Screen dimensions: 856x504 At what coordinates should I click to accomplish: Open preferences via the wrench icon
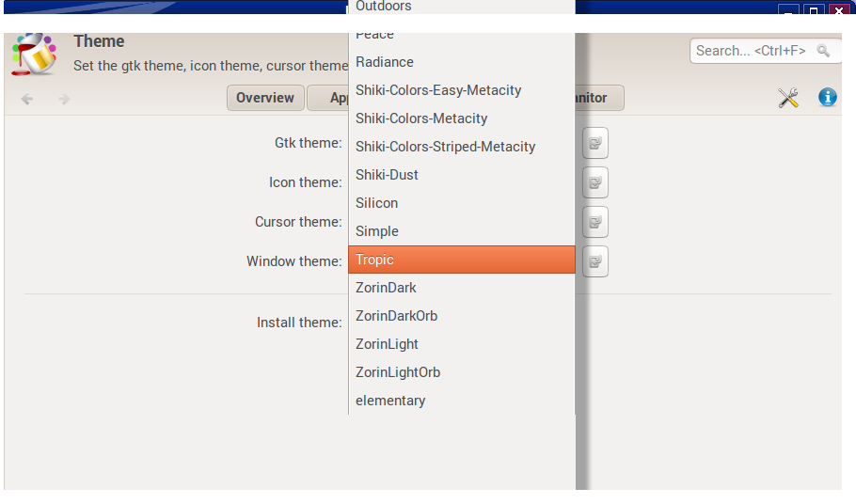click(x=788, y=98)
